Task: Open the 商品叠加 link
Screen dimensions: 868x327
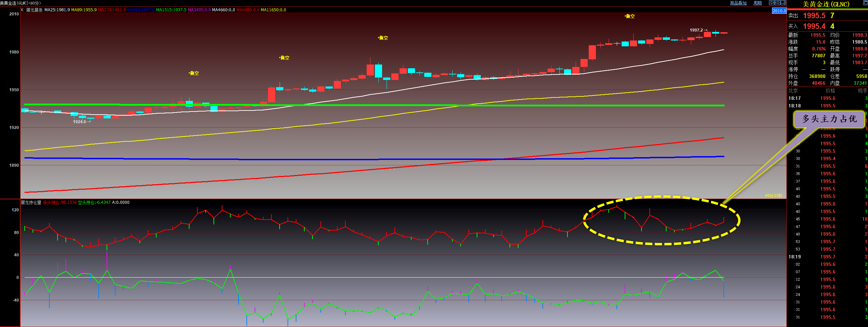Action: click(x=738, y=3)
